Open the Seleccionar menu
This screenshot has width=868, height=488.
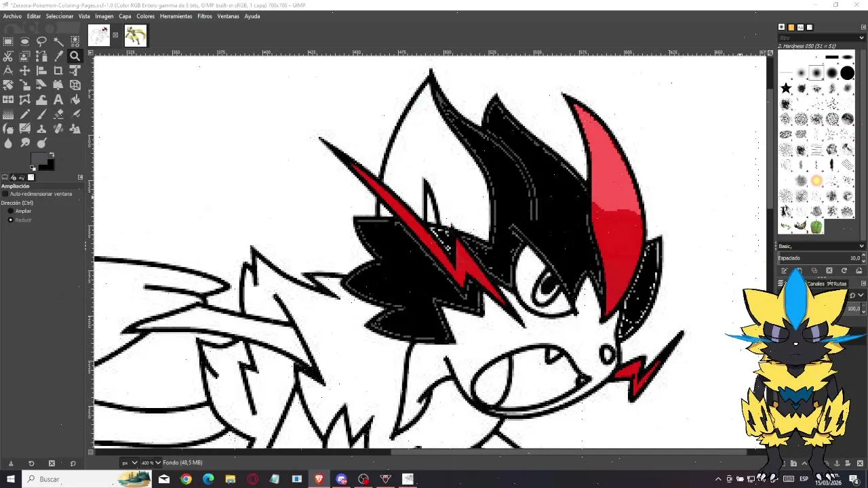pos(60,16)
